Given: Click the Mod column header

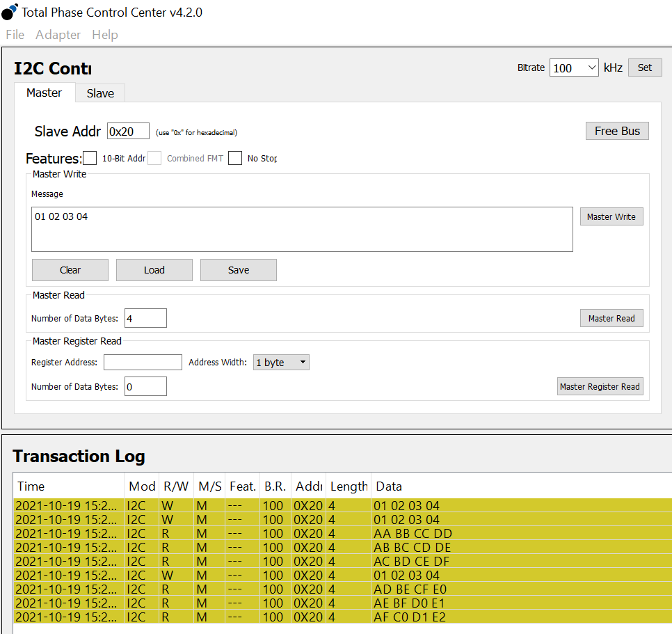Looking at the screenshot, I should pyautogui.click(x=141, y=486).
